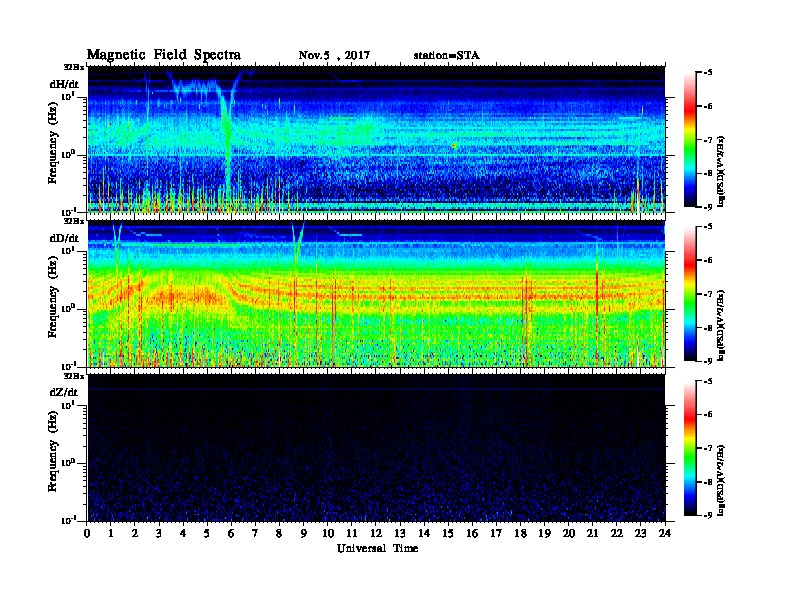
Task: Click the -5 tick on dZ/dt color bar
Action: click(707, 381)
